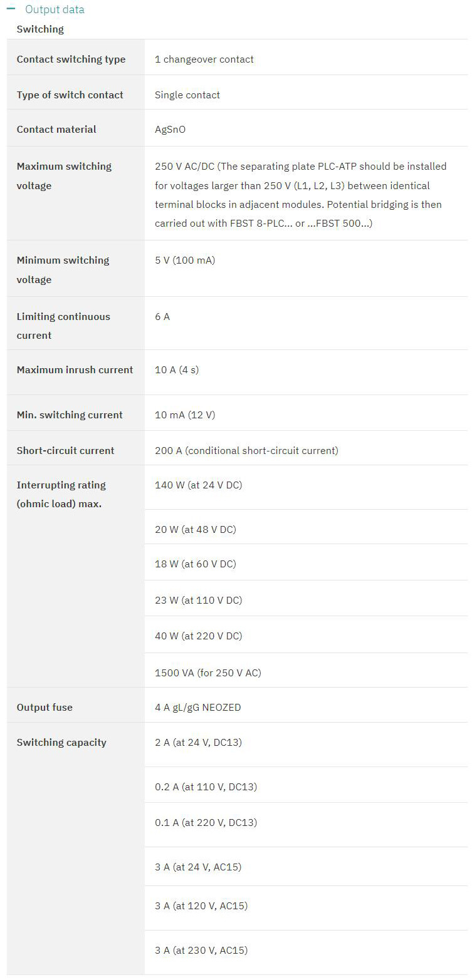Click the '10 A (4 s)' inrush value
Viewport: 472px width, 980px height.
click(177, 370)
